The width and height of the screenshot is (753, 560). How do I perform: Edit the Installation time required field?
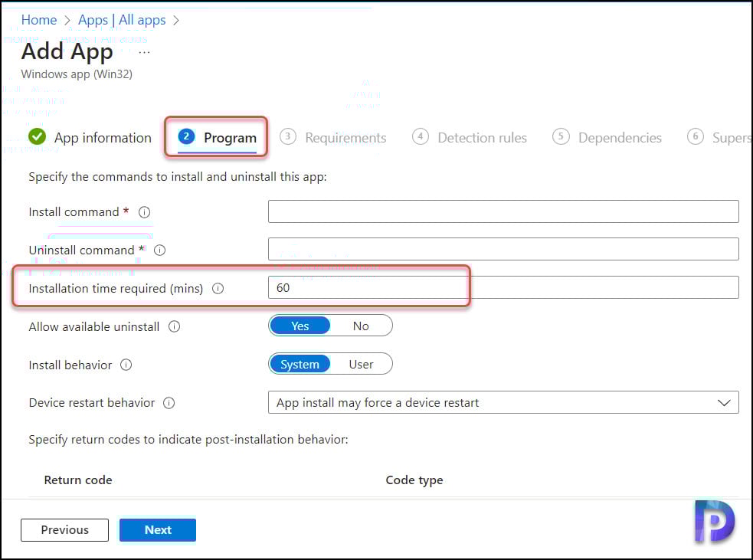pyautogui.click(x=503, y=287)
